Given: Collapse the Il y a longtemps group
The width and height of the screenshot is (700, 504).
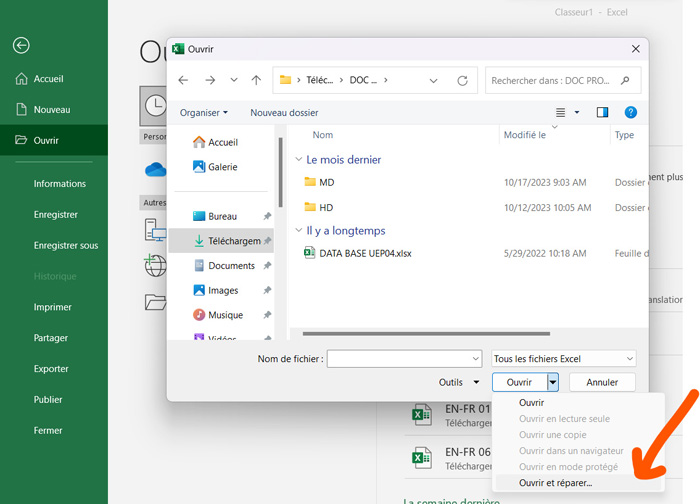Looking at the screenshot, I should tap(299, 230).
